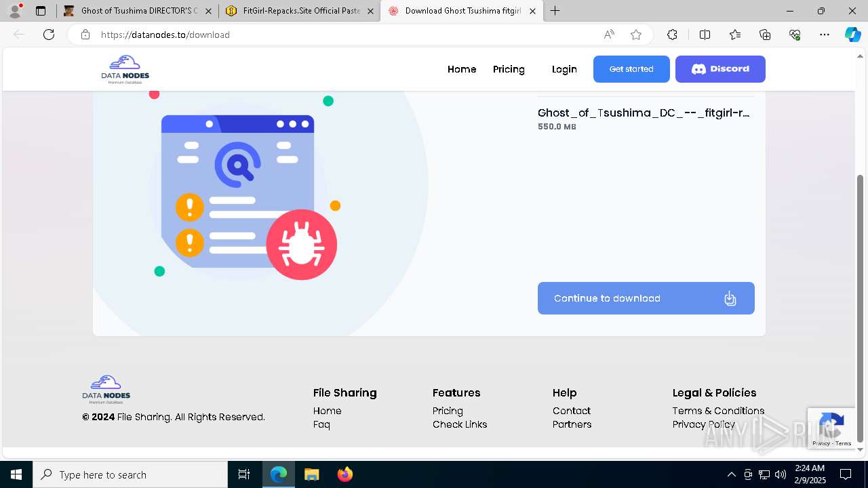Close the FitGirl-Repacks.Site tab
868x488 pixels.
[370, 11]
